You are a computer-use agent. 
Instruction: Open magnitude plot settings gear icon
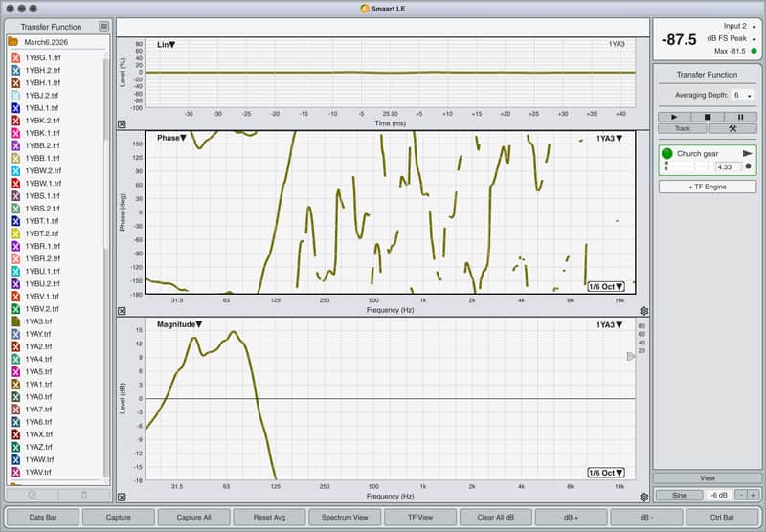pyautogui.click(x=643, y=497)
